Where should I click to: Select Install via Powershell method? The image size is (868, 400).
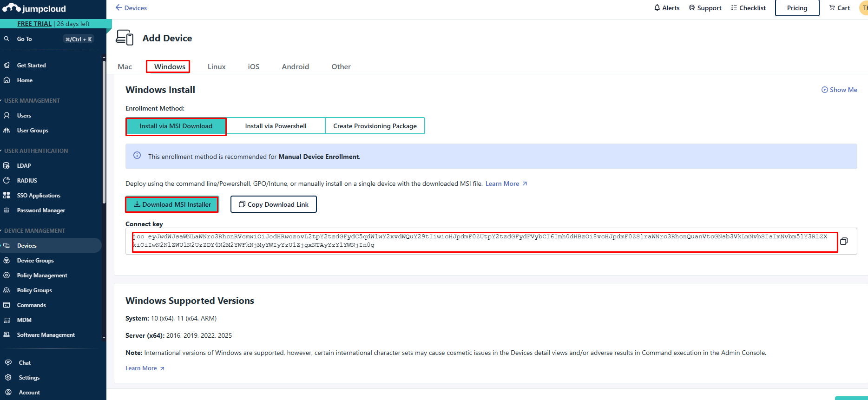pyautogui.click(x=276, y=126)
